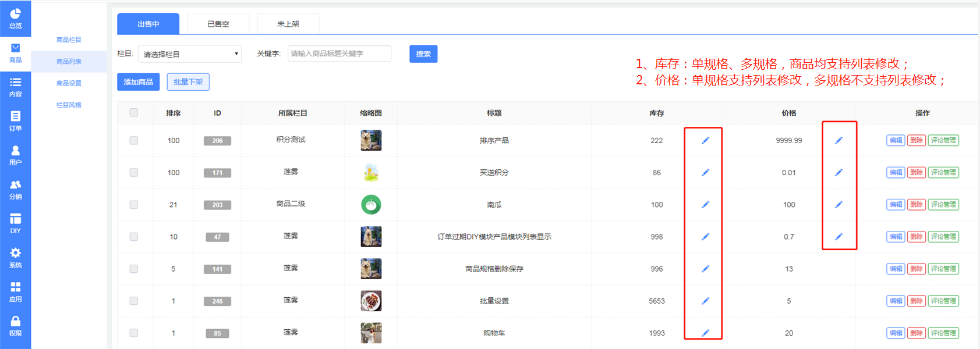Check the box for 批量设置 row
Viewport: 980px width, 349px height.
tap(134, 301)
